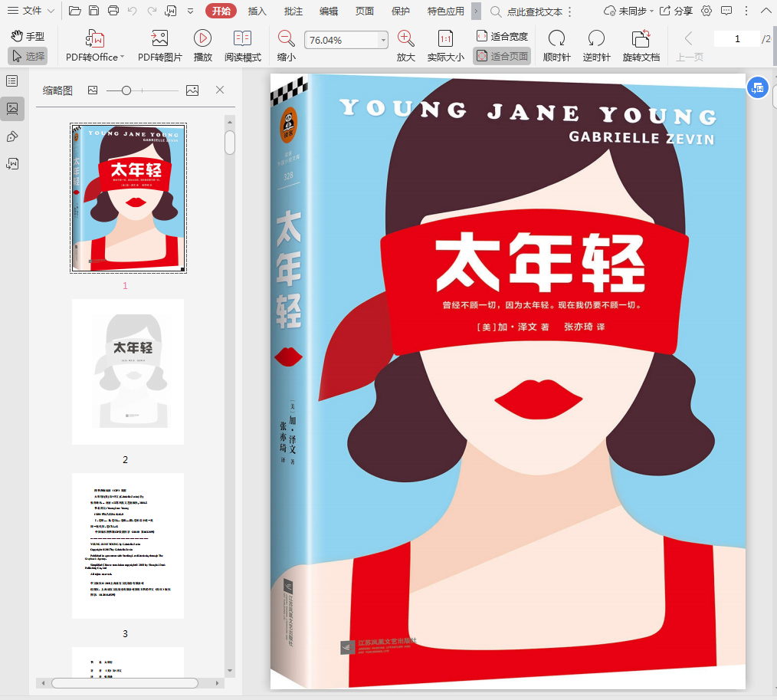Click thumbnail panel vertical scrollbar handle
This screenshot has height=700, width=777.
pyautogui.click(x=229, y=143)
